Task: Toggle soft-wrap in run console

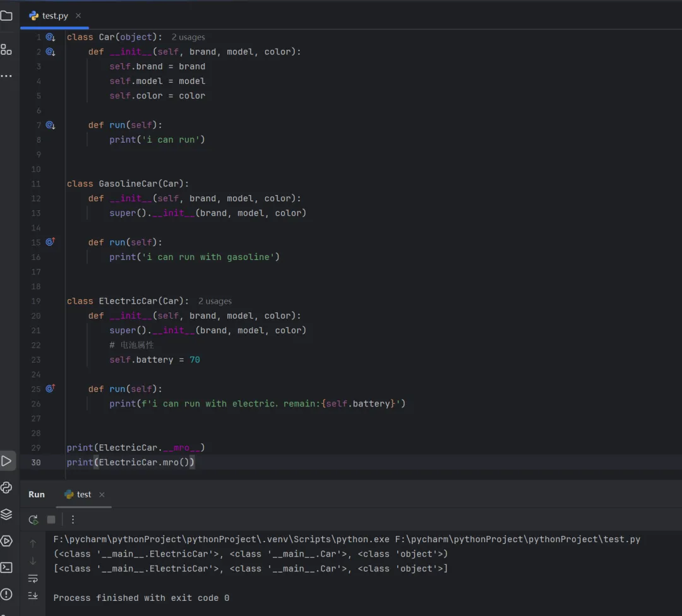Action: 33,579
